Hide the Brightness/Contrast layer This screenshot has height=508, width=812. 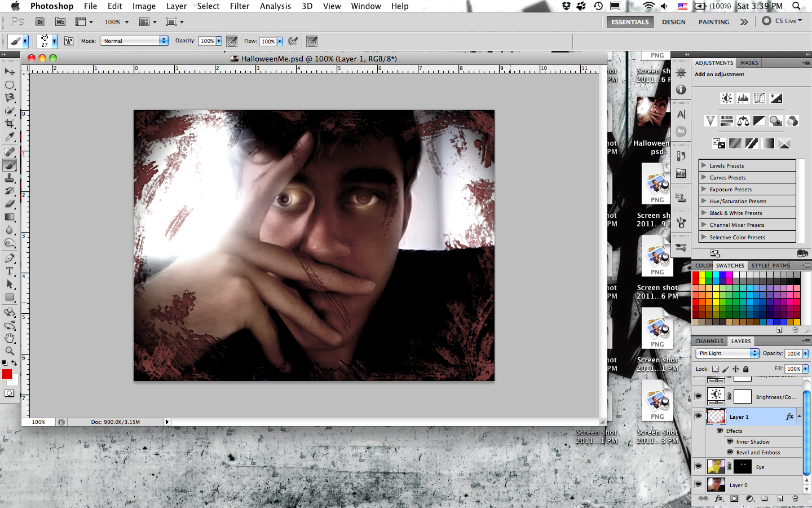click(x=698, y=397)
